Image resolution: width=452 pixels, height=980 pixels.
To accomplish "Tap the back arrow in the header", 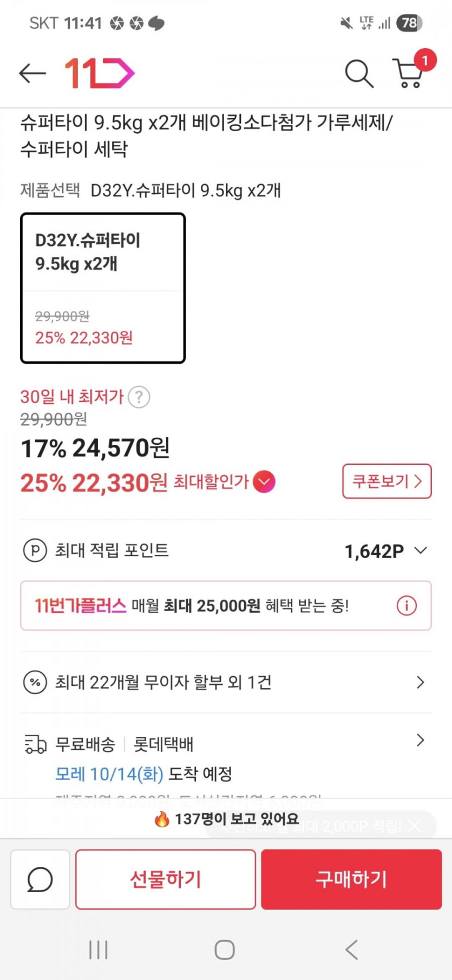I will [x=32, y=73].
